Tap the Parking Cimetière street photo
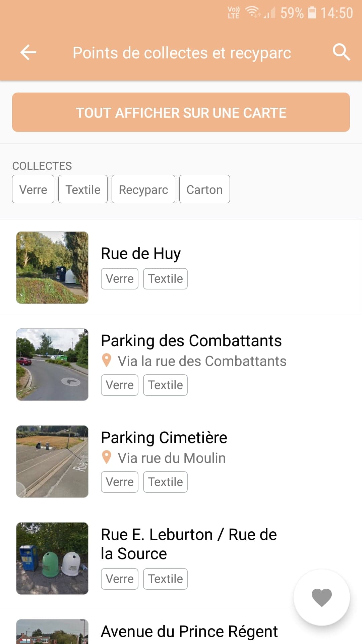The height and width of the screenshot is (644, 362). pyautogui.click(x=52, y=462)
